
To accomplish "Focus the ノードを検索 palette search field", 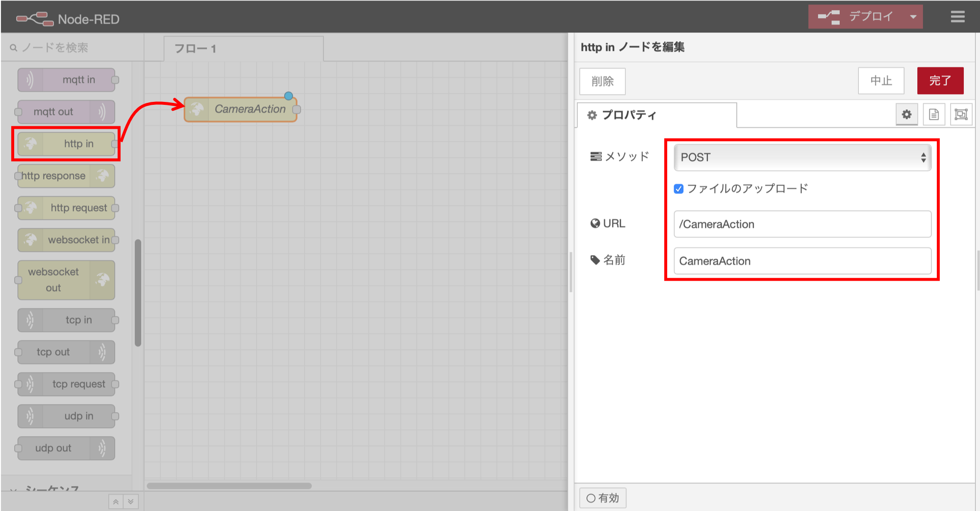I will [74, 48].
